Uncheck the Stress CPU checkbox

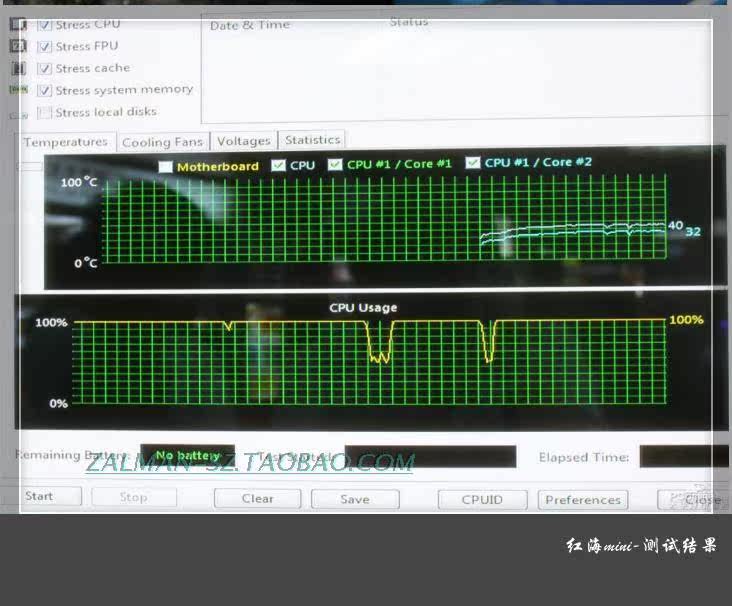[x=44, y=24]
